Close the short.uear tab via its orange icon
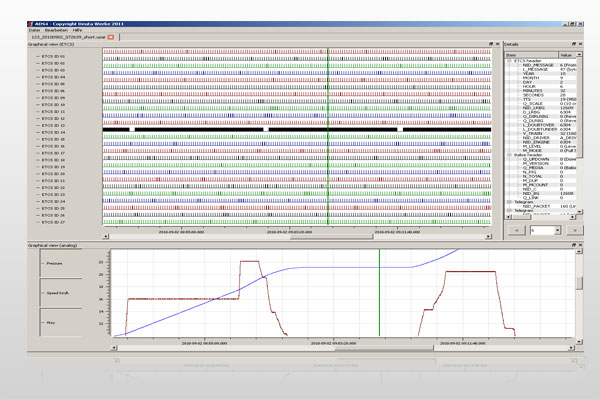Screen dimensions: 600x400 (x=111, y=37)
